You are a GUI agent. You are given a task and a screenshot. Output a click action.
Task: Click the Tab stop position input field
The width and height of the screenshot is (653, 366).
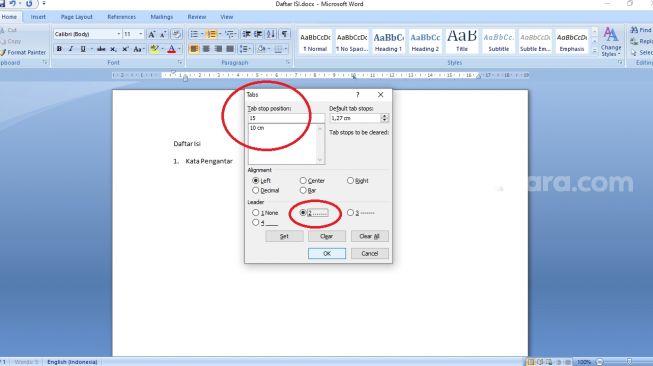286,118
